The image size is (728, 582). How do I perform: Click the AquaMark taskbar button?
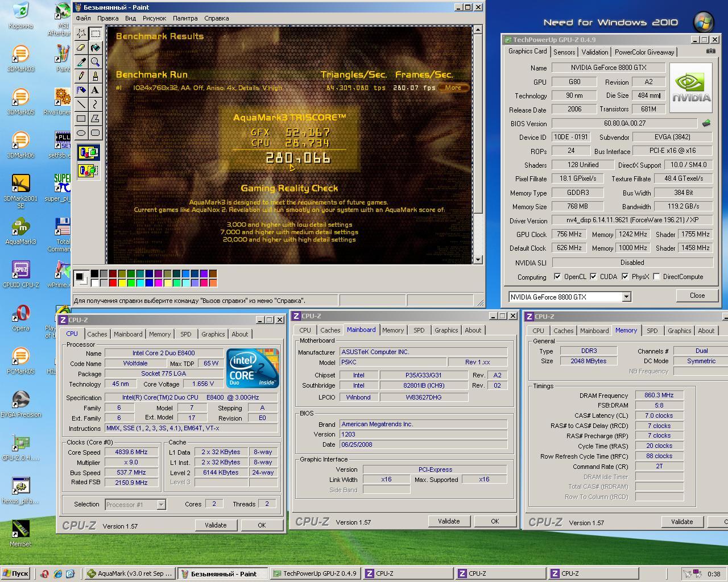pyautogui.click(x=129, y=573)
